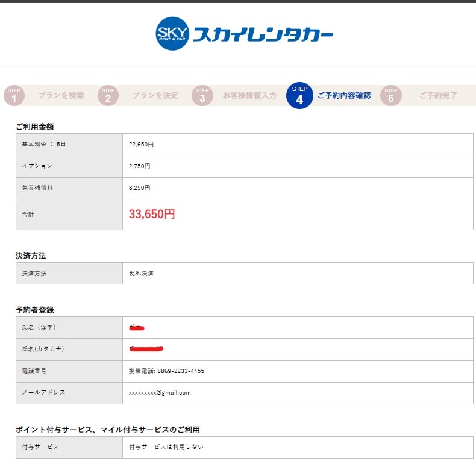Click the blue STEP 4 circle icon
Screen dimensions: 476x464
299,95
